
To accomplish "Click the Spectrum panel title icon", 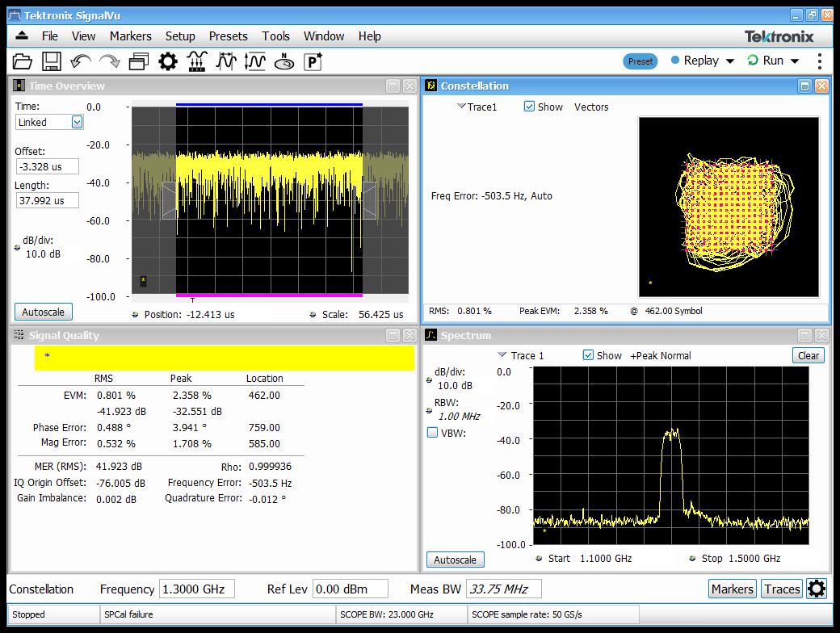I will (x=430, y=335).
